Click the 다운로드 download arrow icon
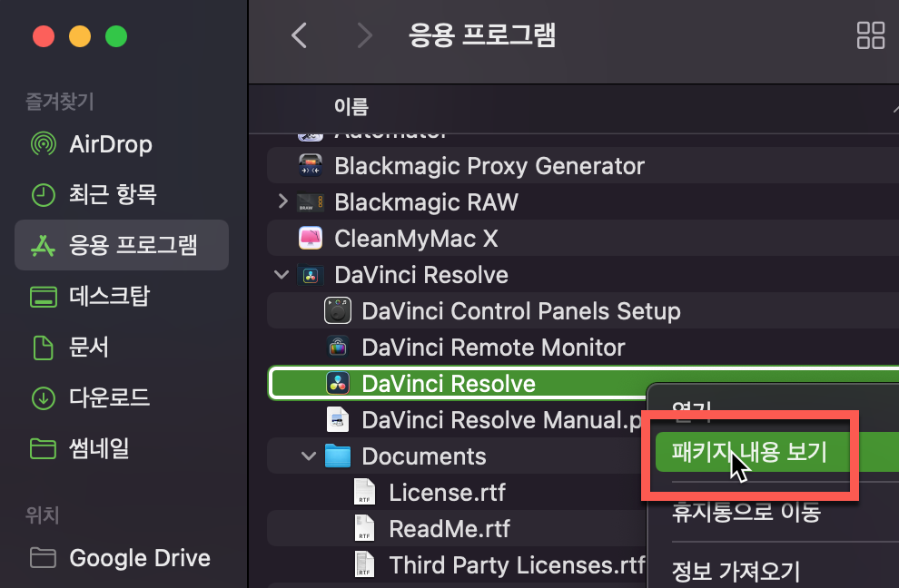Screen dimensions: 899x588 pos(43,397)
